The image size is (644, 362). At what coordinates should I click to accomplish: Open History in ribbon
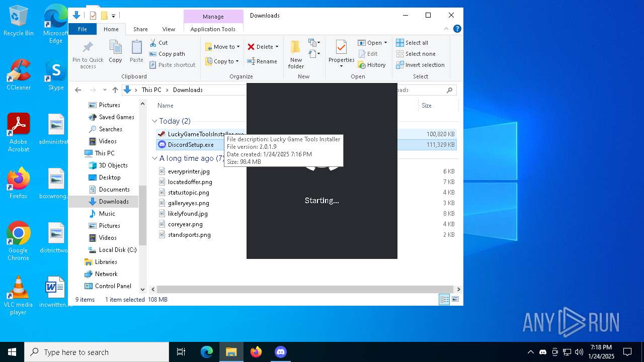pos(372,65)
